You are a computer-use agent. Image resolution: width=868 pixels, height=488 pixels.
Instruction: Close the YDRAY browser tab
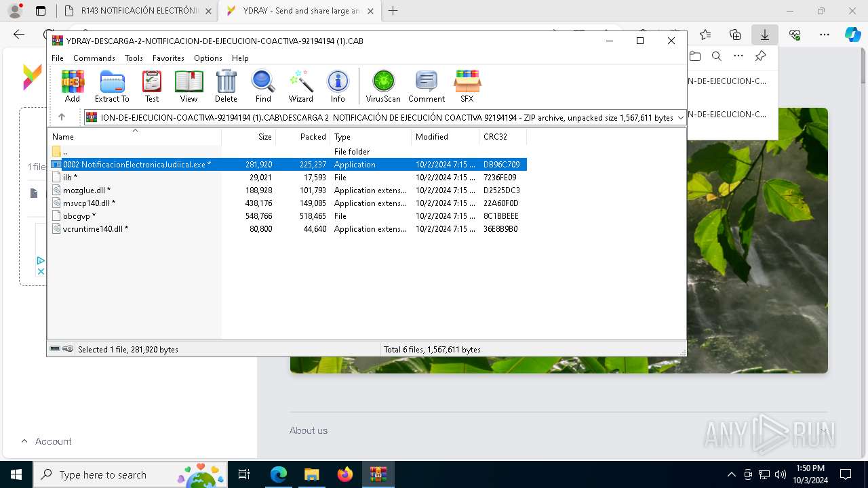pyautogui.click(x=370, y=11)
